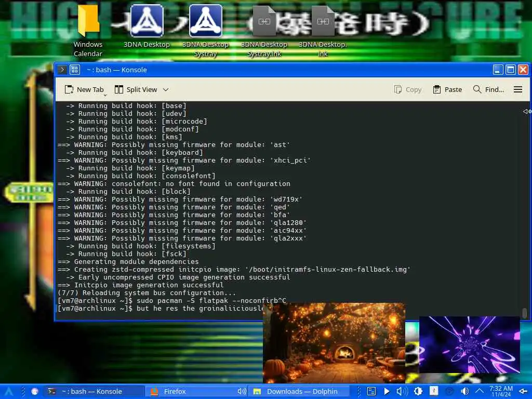The image size is (532, 399).
Task: Open the clock showing 7:32 AM
Action: [x=501, y=391]
